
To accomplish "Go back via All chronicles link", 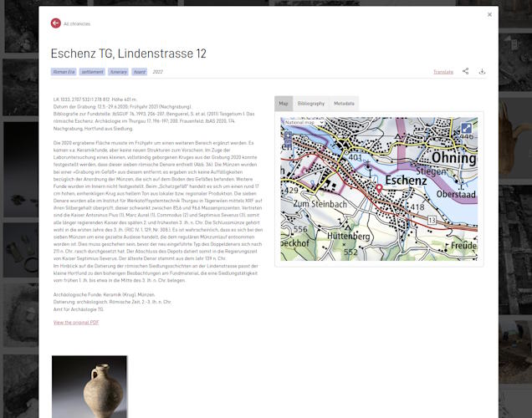I will tap(77, 23).
